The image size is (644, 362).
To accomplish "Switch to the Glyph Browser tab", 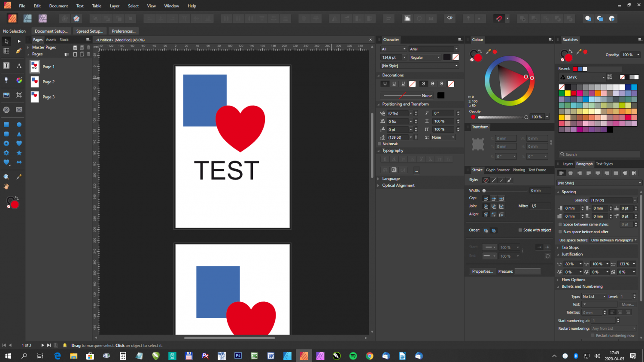I will pos(497,170).
